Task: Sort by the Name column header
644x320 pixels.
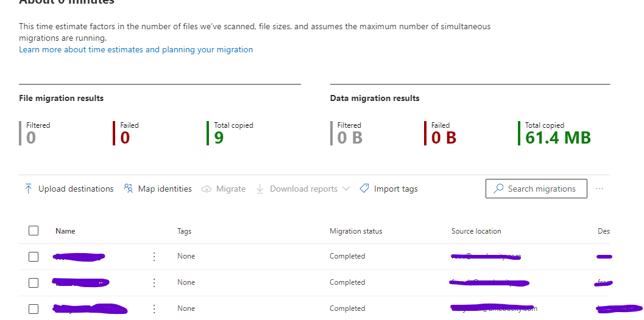Action: [x=65, y=231]
